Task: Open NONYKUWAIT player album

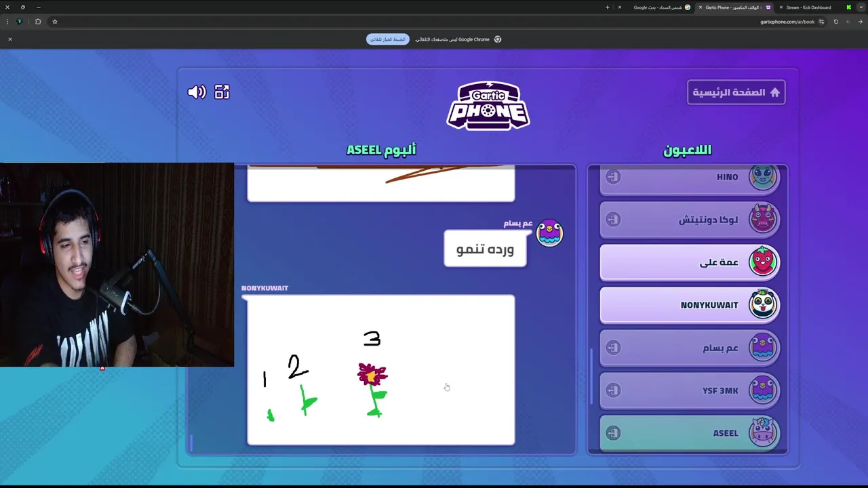Action: [x=690, y=305]
